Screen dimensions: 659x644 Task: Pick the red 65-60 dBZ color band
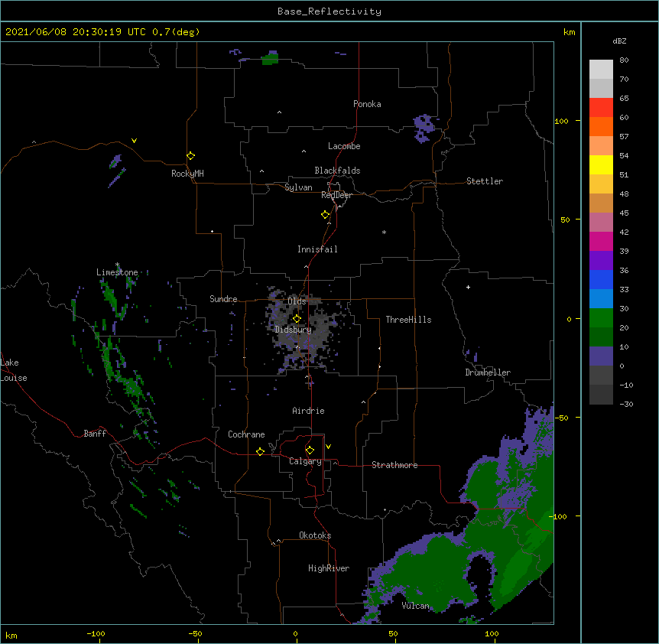point(601,107)
